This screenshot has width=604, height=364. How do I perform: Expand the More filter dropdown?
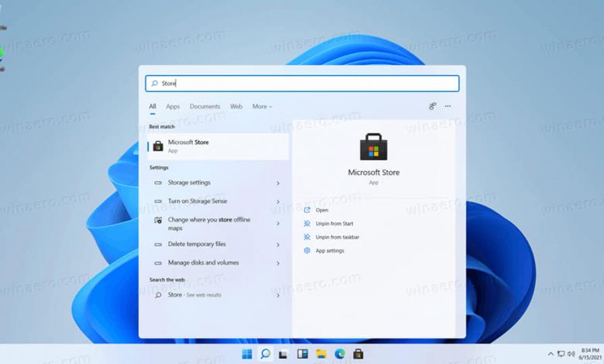click(x=262, y=106)
